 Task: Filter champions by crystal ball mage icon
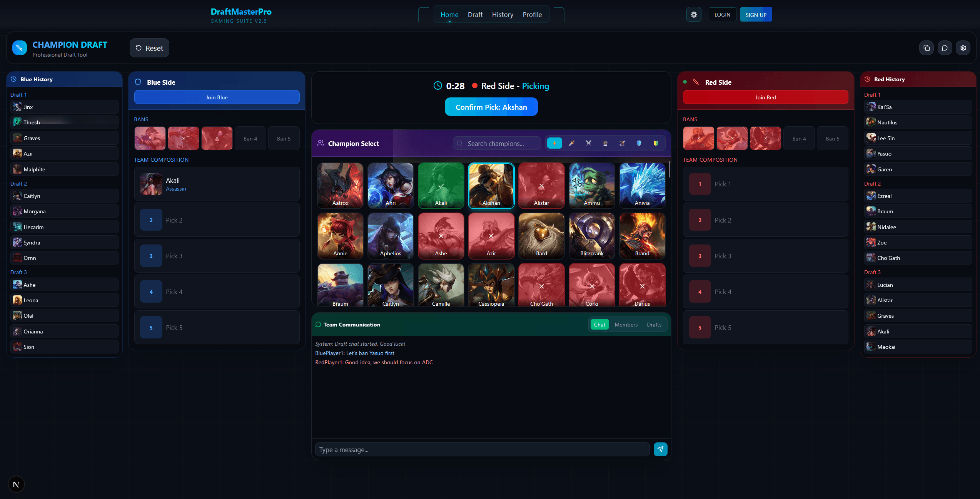coord(605,143)
